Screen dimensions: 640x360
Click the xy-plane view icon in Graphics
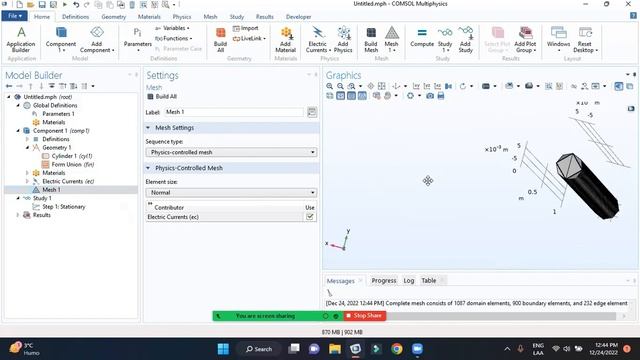click(x=416, y=86)
